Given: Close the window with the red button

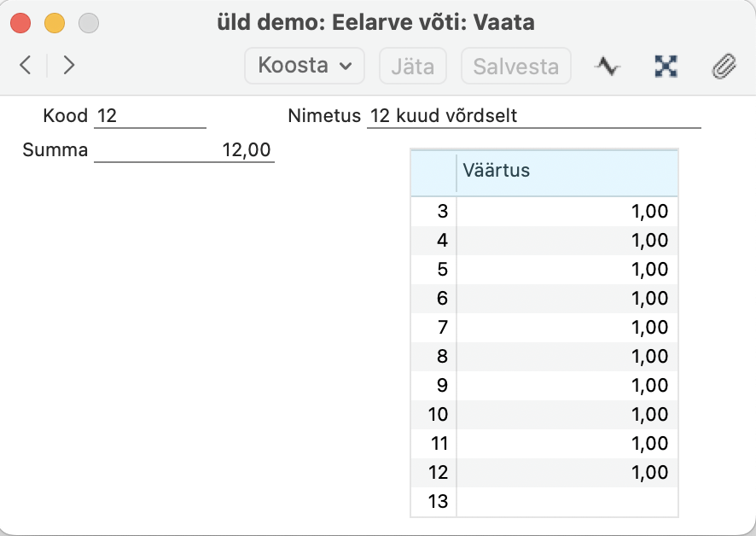Looking at the screenshot, I should pos(20,23).
